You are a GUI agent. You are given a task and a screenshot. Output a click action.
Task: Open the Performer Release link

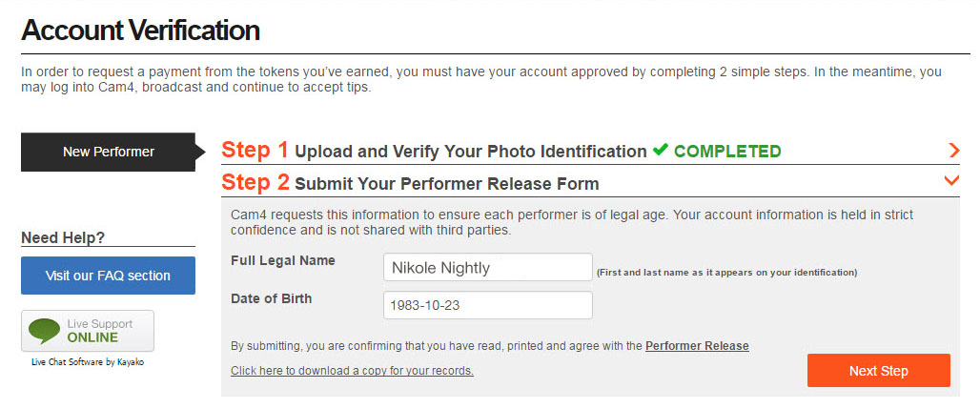click(697, 345)
